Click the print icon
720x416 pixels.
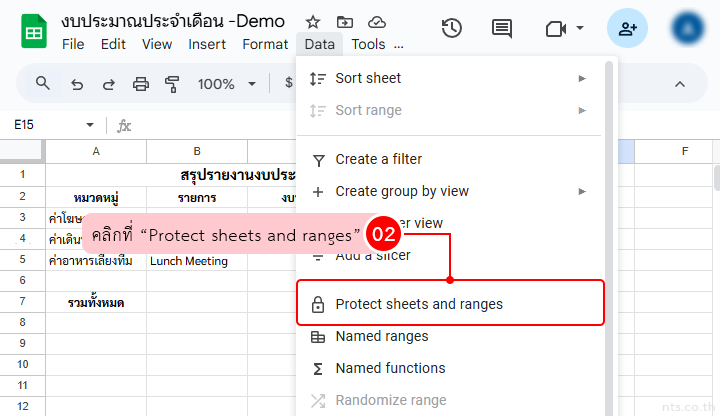141,84
